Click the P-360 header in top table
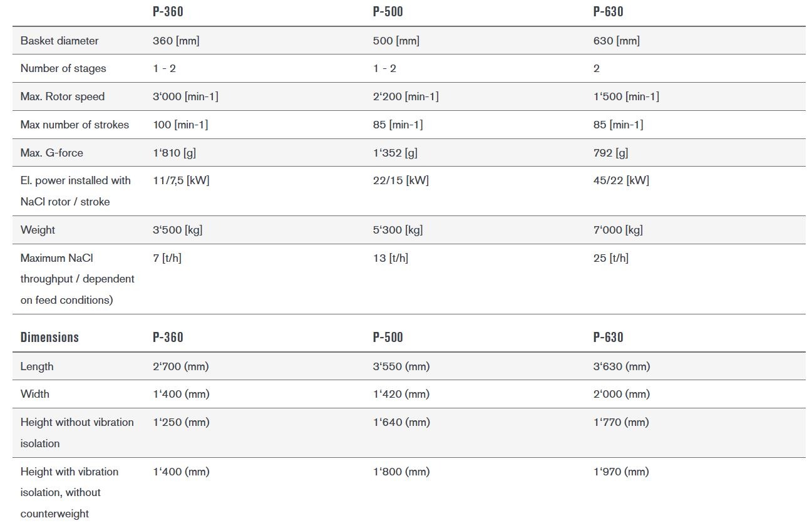This screenshot has height=523, width=812. (x=168, y=12)
